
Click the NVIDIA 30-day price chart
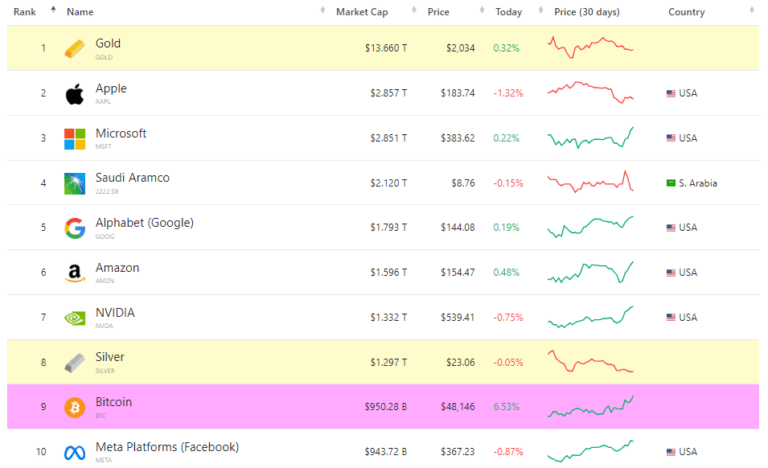[x=590, y=317]
